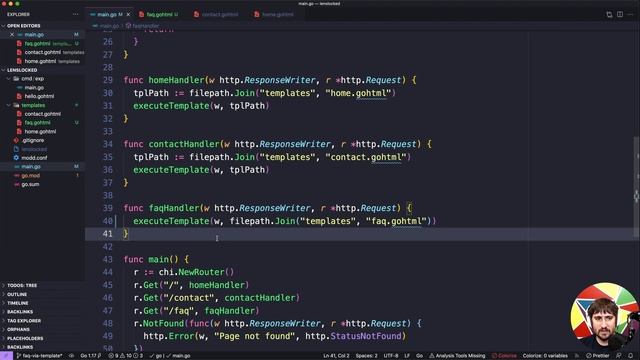Image resolution: width=640 pixels, height=360 pixels.
Task: Click Colorize: 0 variables status text
Action: tap(545, 356)
